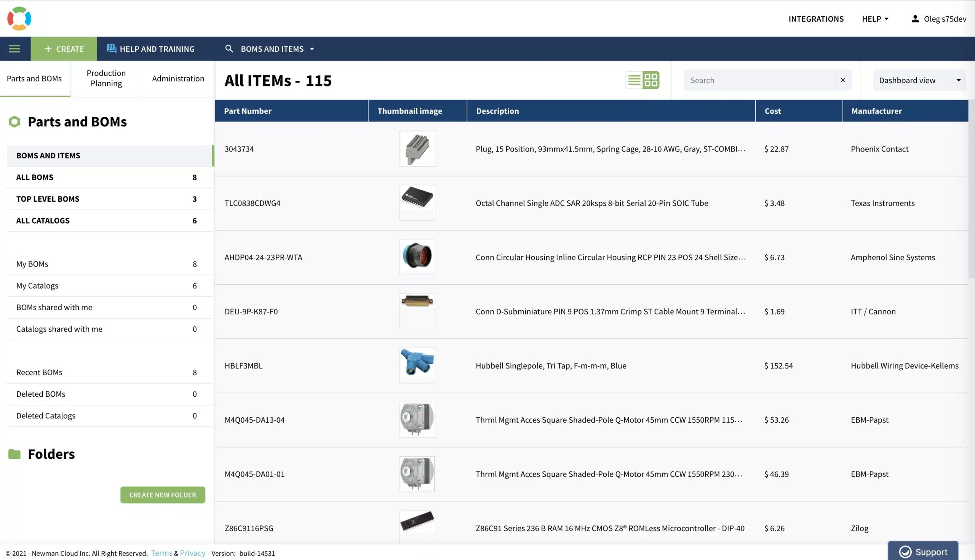Select ALL BOMS in sidebar
The height and width of the screenshot is (560, 975).
tap(110, 177)
